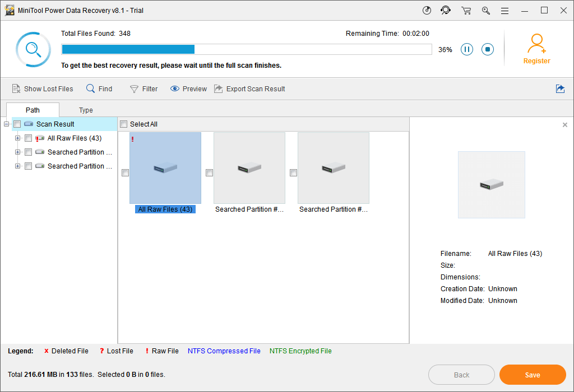Screen dimensions: 574x392
Task: Switch to the Path tab
Action: click(x=33, y=110)
